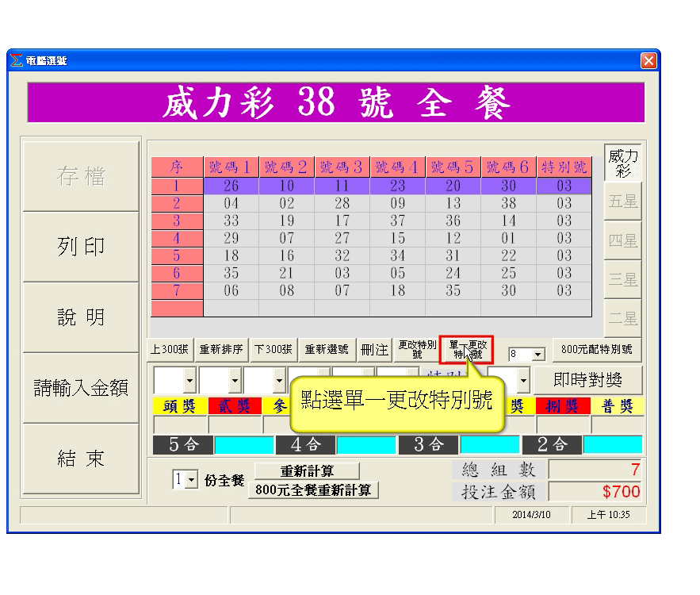Click the cyan field beside 5合

point(244,445)
